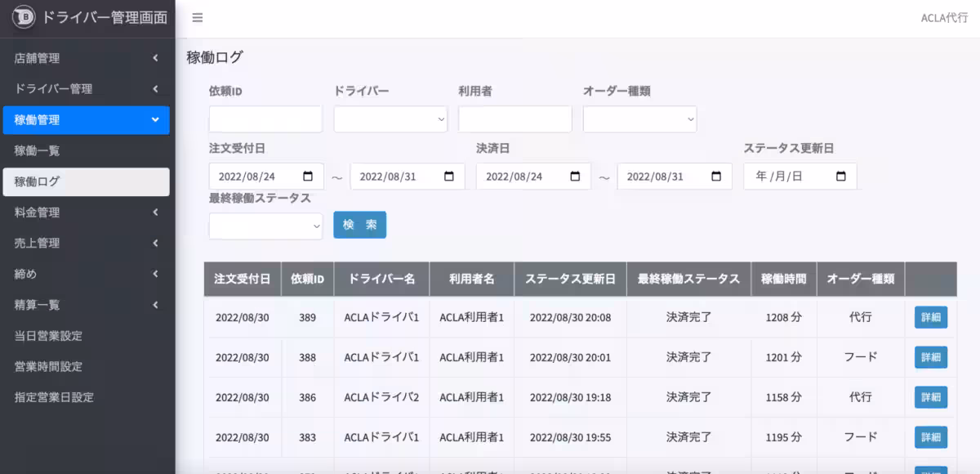Open the 最終稼働ステータス dropdown
Viewport: 980px width, 474px height.
(x=265, y=226)
